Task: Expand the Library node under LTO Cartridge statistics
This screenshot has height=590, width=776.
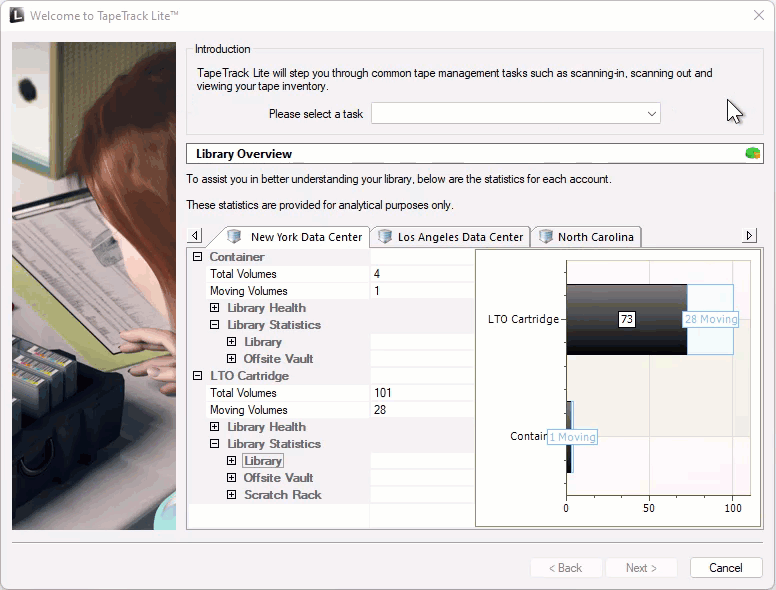Action: pyautogui.click(x=232, y=461)
